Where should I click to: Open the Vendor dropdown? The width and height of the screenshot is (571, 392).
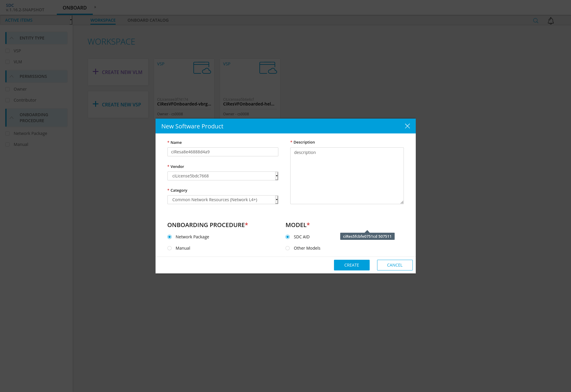click(223, 176)
